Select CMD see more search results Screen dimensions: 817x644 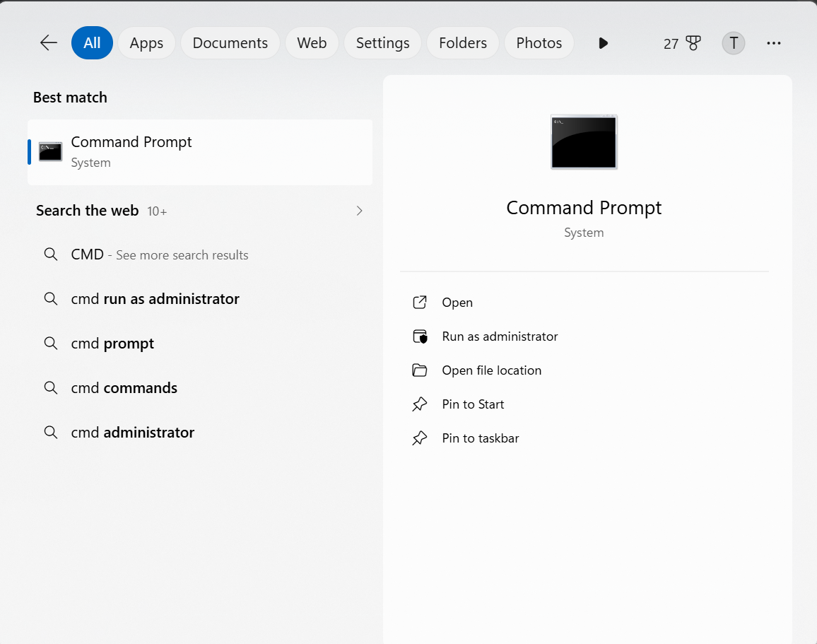[x=200, y=254]
